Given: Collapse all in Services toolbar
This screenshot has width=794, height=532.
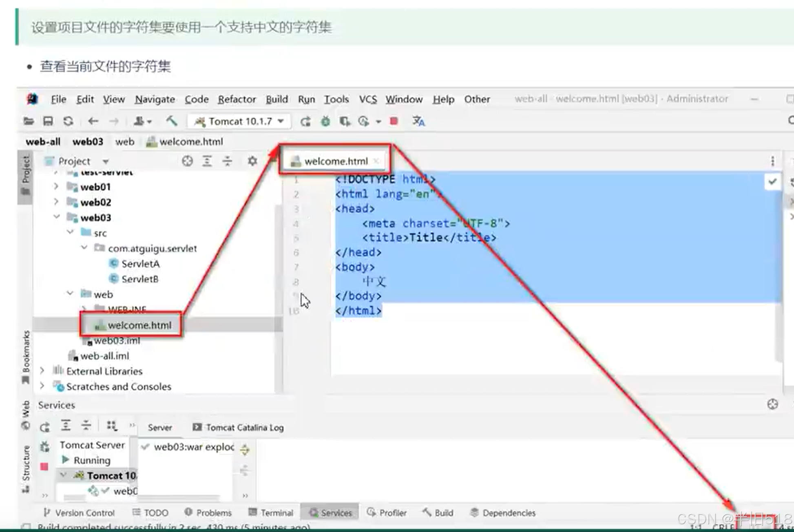Looking at the screenshot, I should 86,425.
